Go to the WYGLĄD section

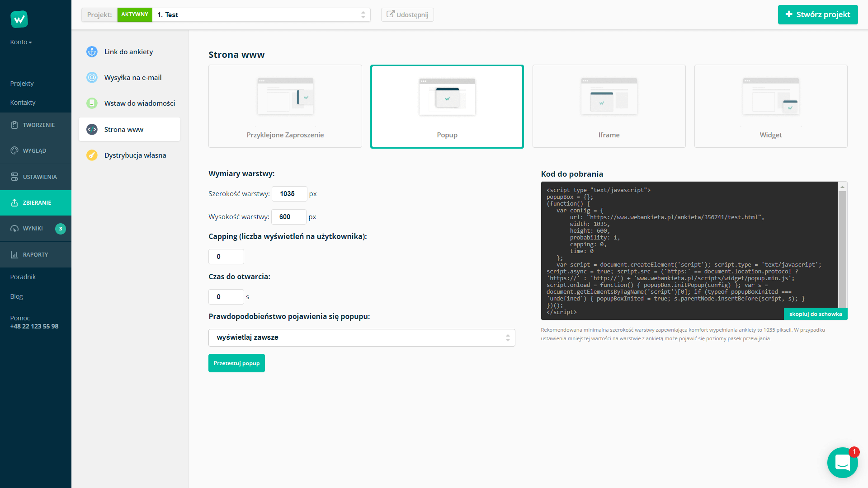[x=36, y=150]
